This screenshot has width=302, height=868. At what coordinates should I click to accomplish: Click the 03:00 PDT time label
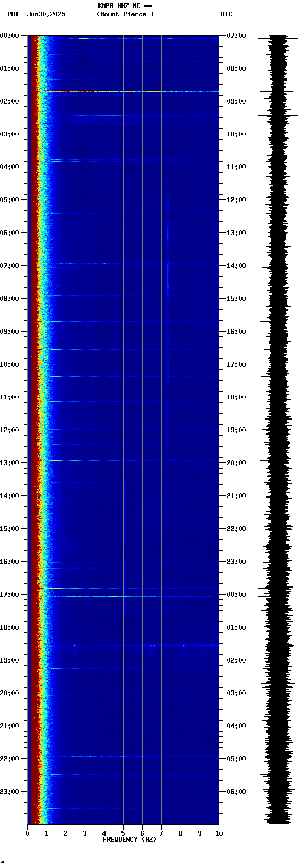(x=9, y=134)
